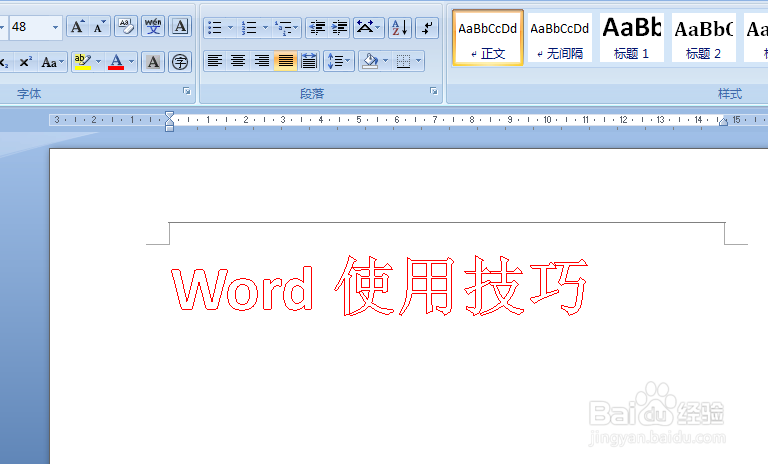Expand the Change Case dropdown arrow
The image size is (768, 464).
pos(62,62)
